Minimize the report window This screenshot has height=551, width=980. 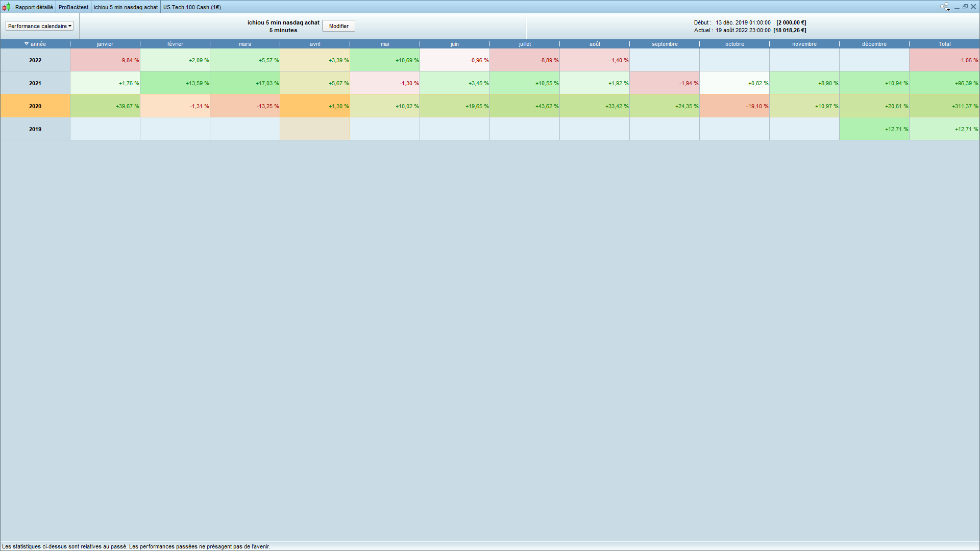tap(957, 7)
